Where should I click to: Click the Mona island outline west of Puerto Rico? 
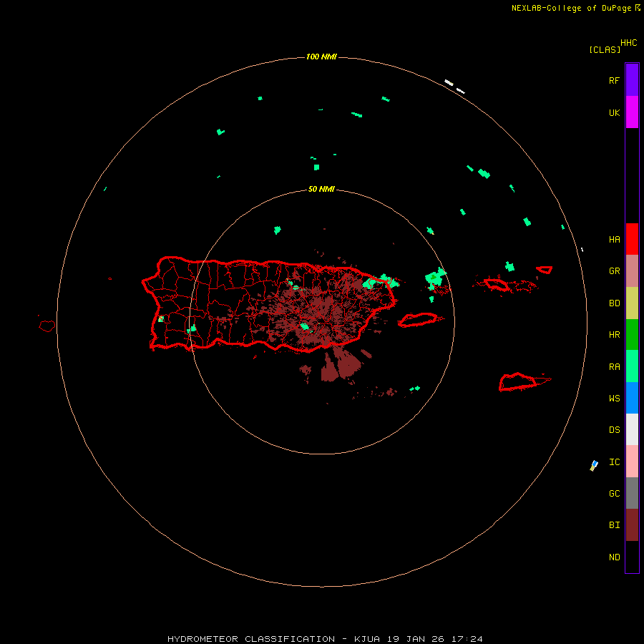tap(47, 326)
